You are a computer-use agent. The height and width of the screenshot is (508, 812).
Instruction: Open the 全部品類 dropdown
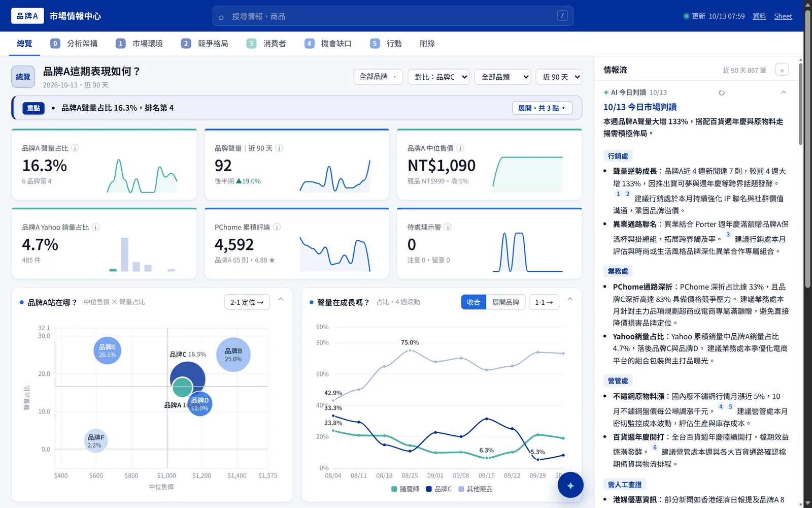tap(503, 77)
